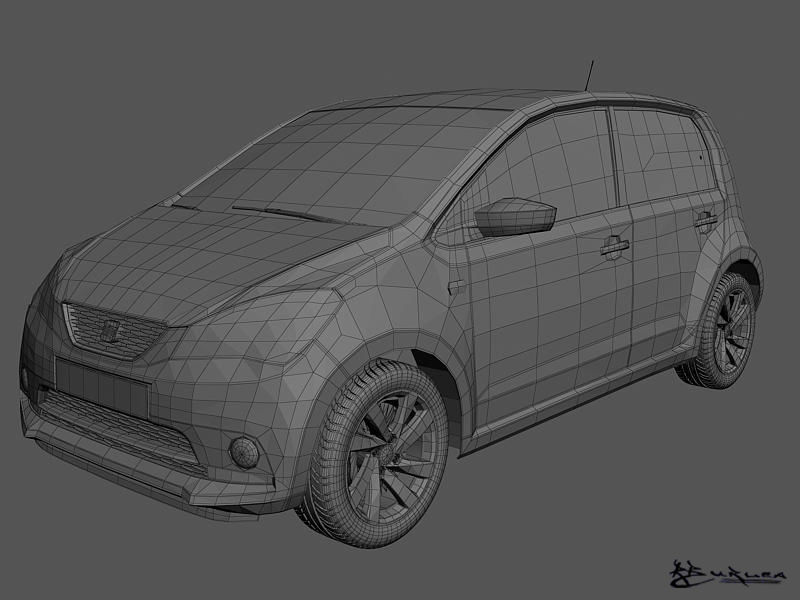This screenshot has height=600, width=800.
Task: Pick the side mirror on the car
Action: (x=515, y=217)
